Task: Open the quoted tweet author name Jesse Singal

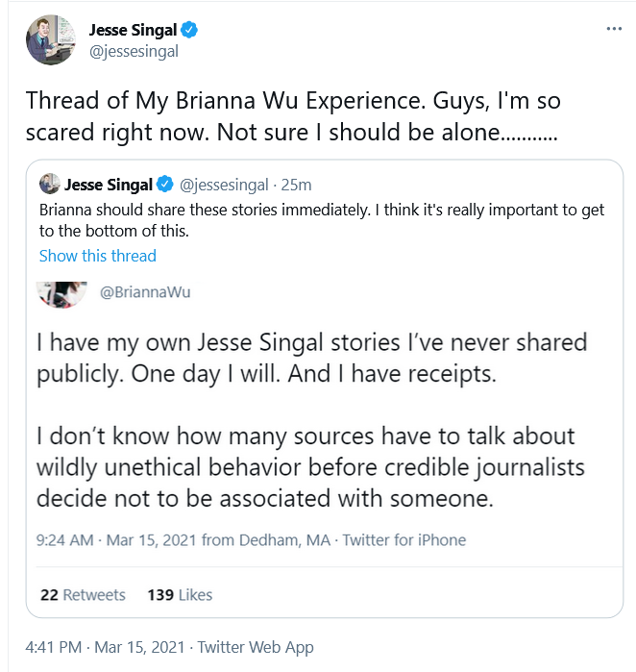Action: tap(109, 185)
